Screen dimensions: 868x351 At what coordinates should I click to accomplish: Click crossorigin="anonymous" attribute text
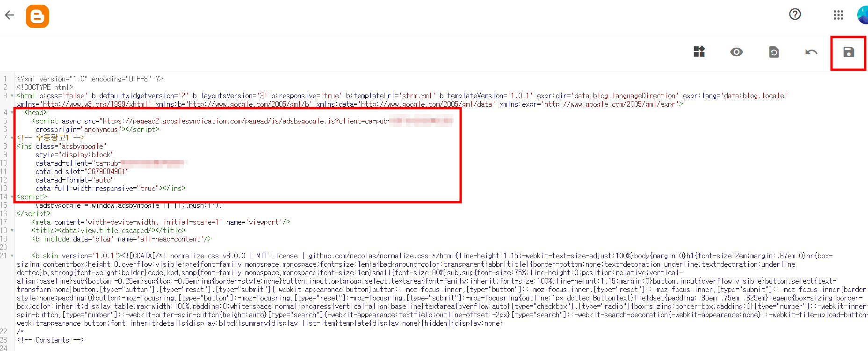click(78, 130)
